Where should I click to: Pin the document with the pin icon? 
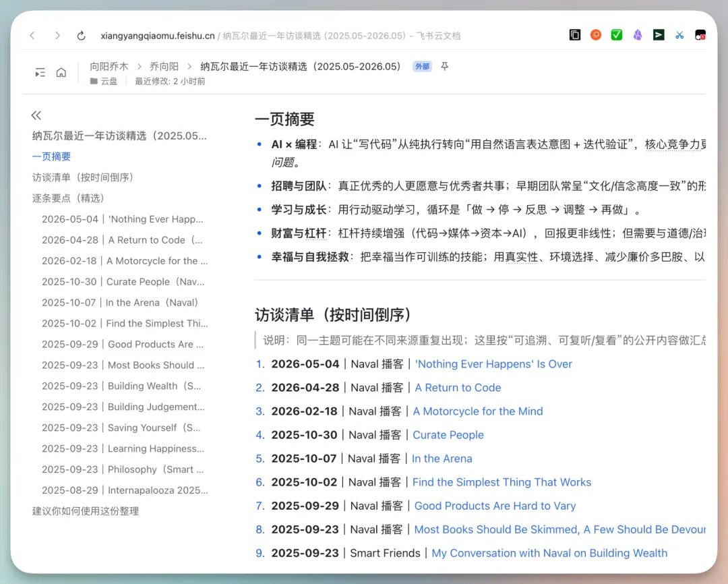click(x=444, y=67)
